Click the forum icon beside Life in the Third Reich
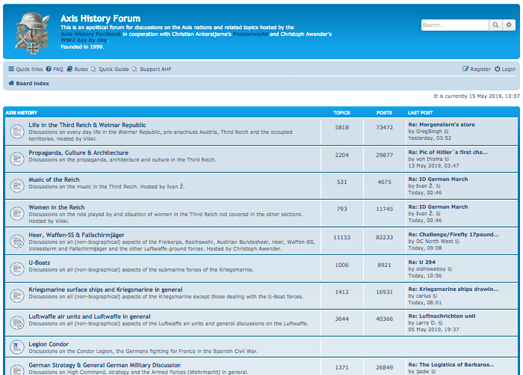The height and width of the screenshot is (375, 523). (17, 131)
